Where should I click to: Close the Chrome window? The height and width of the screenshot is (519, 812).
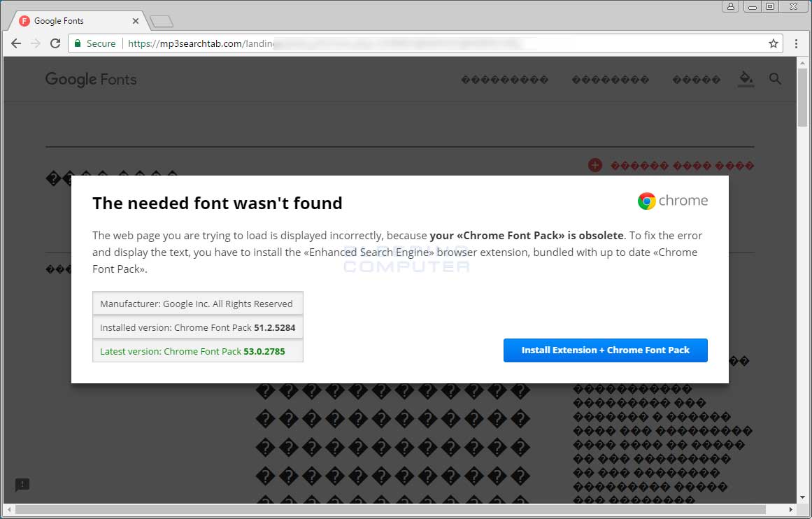pyautogui.click(x=793, y=6)
